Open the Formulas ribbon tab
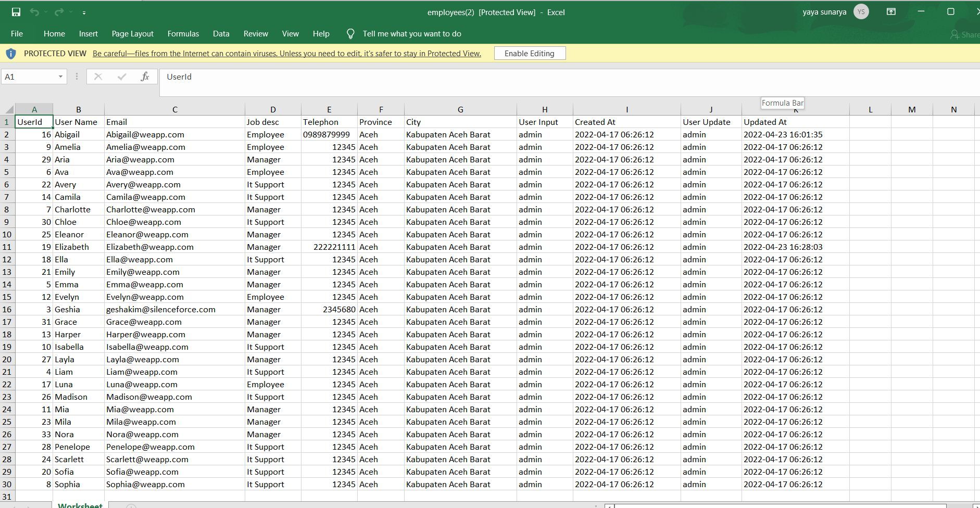Screen dimensions: 980x508 point(183,34)
